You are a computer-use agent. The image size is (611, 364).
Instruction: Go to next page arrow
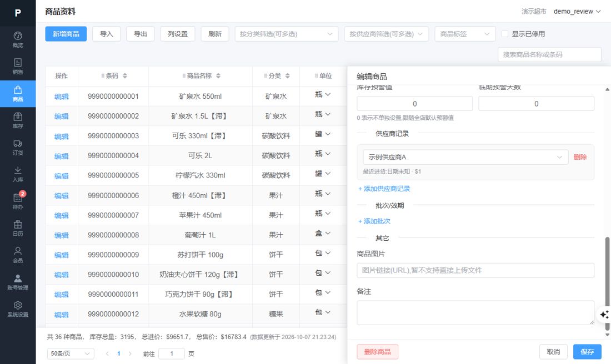tap(130, 353)
